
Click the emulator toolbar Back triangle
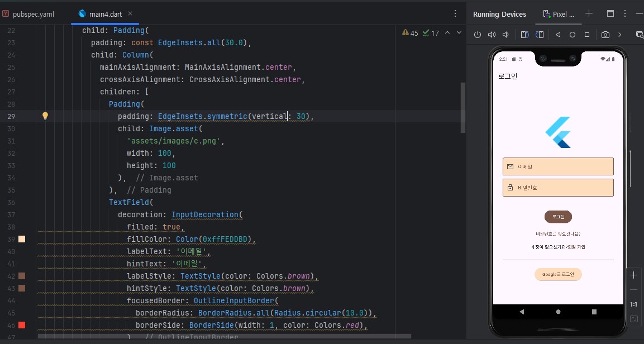558,35
